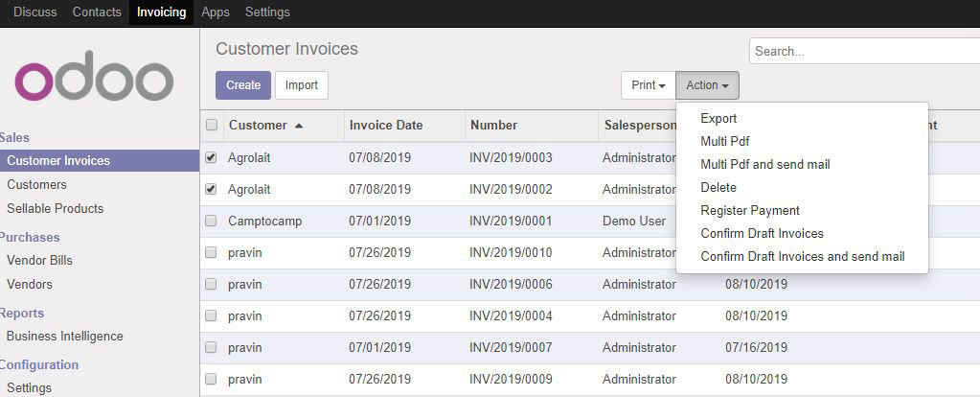Viewport: 980px width, 397px height.
Task: Sort by Customer column arrow
Action: [x=299, y=126]
